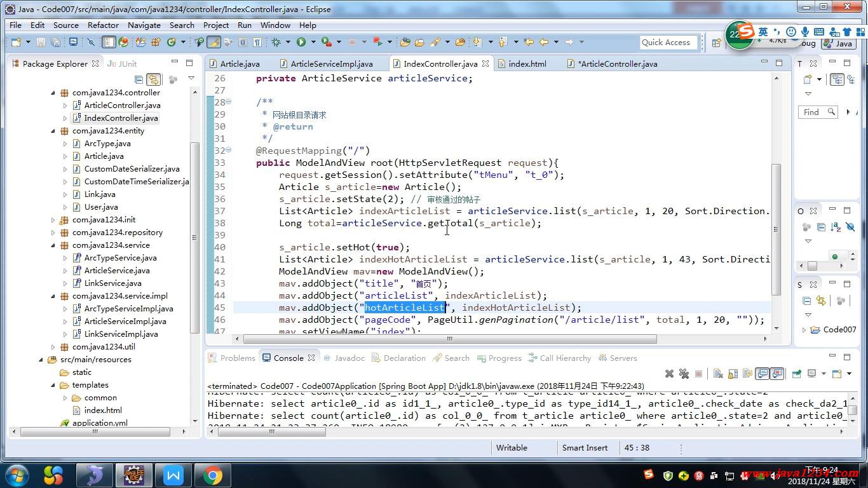Viewport: 868px width, 488px height.
Task: Click Last Edit Location arrow icon
Action: coord(528,42)
